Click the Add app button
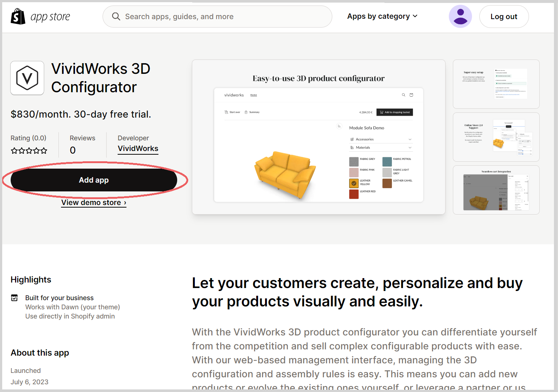The image size is (558, 392). click(94, 180)
